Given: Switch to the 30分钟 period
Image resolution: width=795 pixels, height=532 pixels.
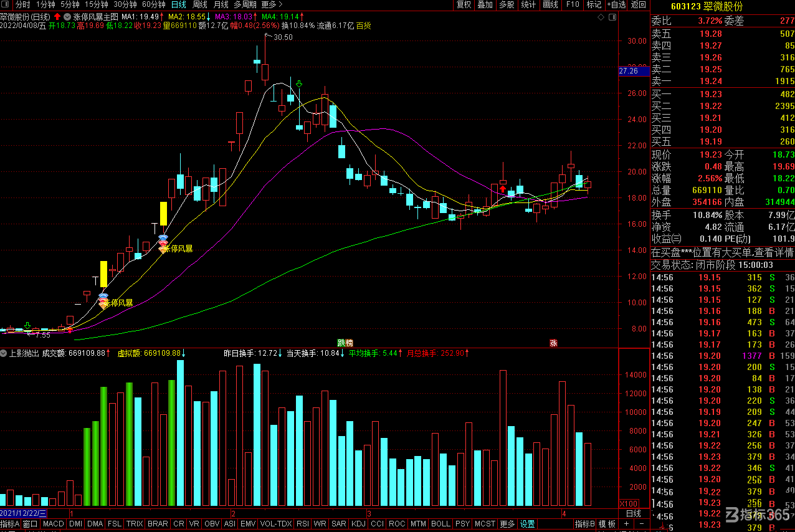Looking at the screenshot, I should (125, 4).
